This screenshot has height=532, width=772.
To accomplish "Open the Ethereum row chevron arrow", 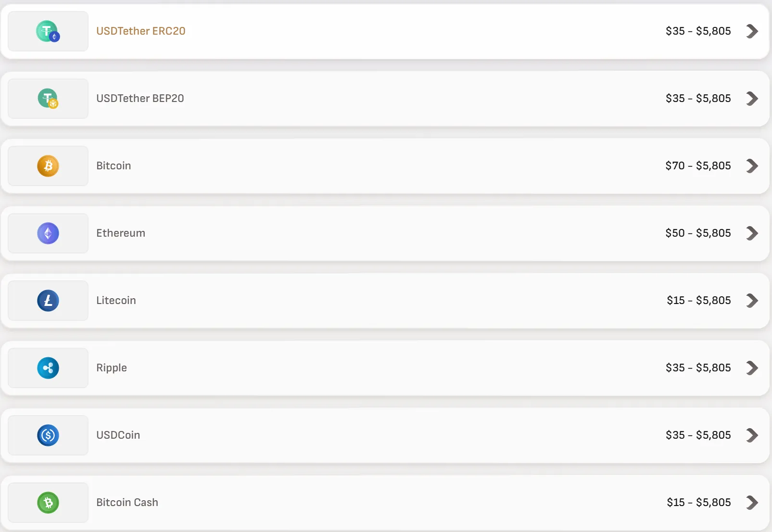I will point(752,233).
